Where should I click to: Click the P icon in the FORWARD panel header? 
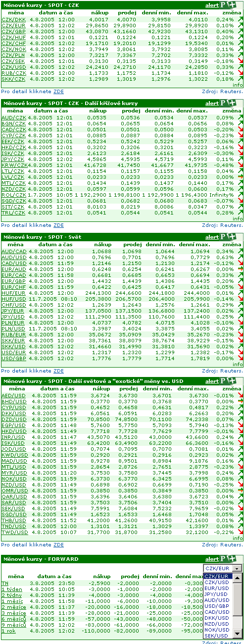[224, 559]
